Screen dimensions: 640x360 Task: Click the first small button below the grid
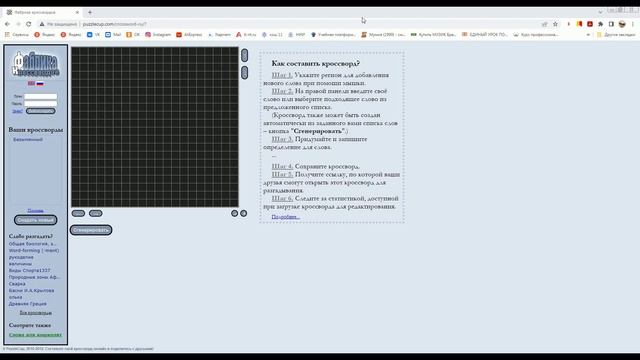78,213
